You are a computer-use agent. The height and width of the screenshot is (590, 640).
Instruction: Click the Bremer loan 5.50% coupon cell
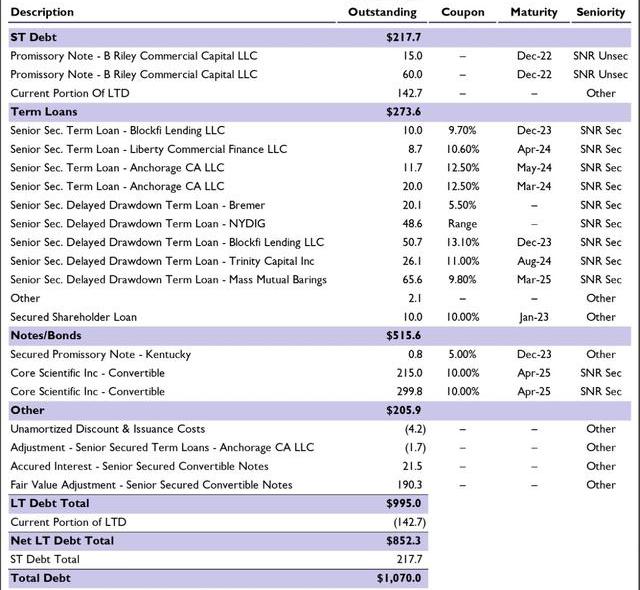point(462,205)
